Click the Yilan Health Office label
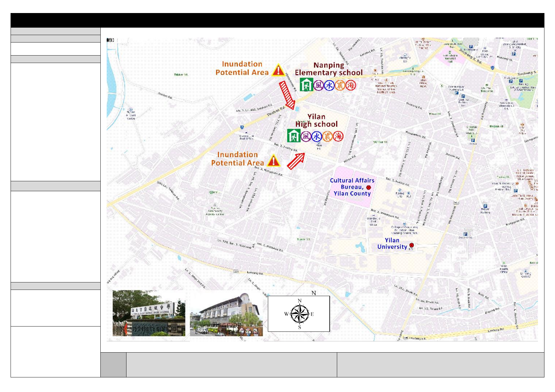 [504, 269]
